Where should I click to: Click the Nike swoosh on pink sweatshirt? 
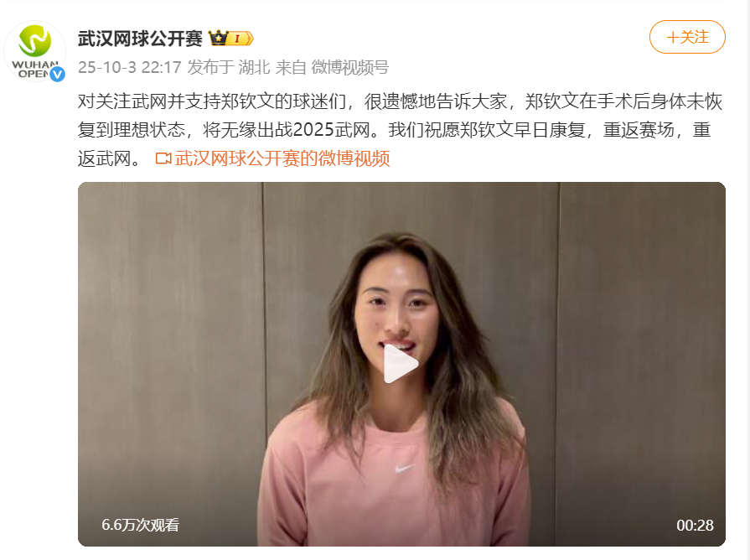[x=404, y=469]
